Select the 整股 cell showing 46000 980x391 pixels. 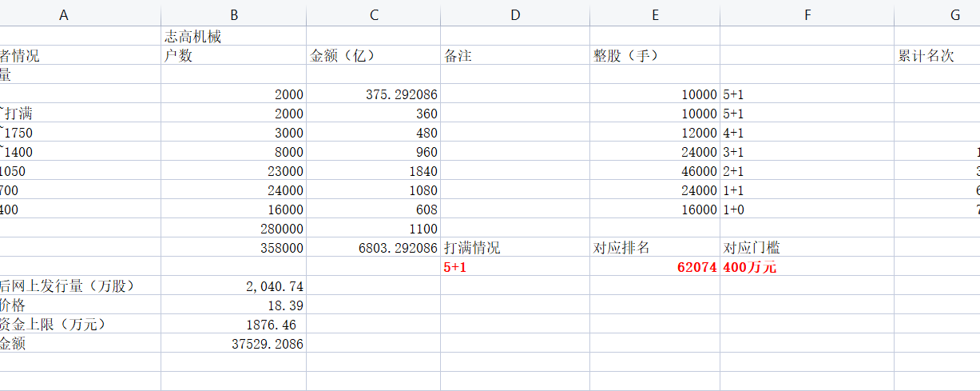click(x=655, y=170)
